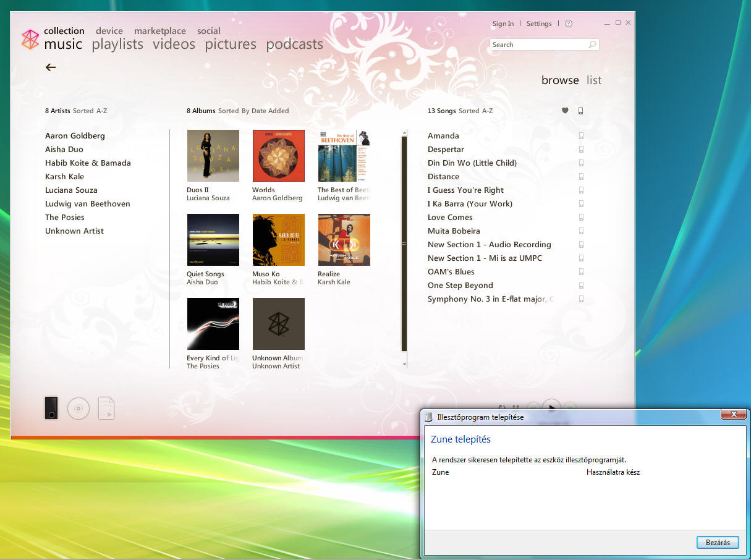The height and width of the screenshot is (560, 751).
Task: Toggle device sync icon for Amanda
Action: (x=581, y=136)
